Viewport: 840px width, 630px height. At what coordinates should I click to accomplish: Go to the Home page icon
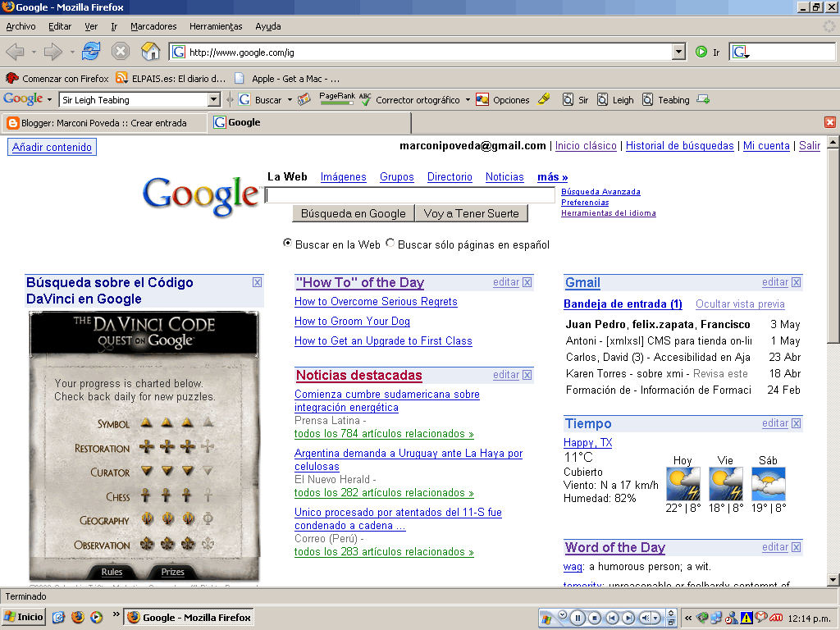click(x=151, y=52)
